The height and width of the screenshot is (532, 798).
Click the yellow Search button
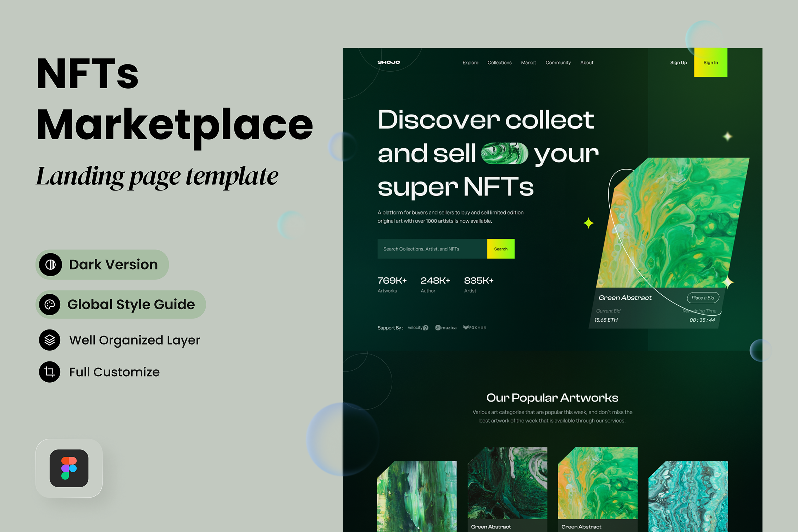pyautogui.click(x=500, y=249)
